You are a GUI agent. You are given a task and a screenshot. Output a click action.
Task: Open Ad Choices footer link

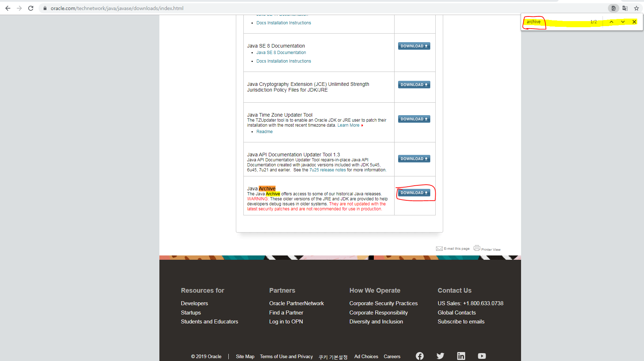[366, 357]
